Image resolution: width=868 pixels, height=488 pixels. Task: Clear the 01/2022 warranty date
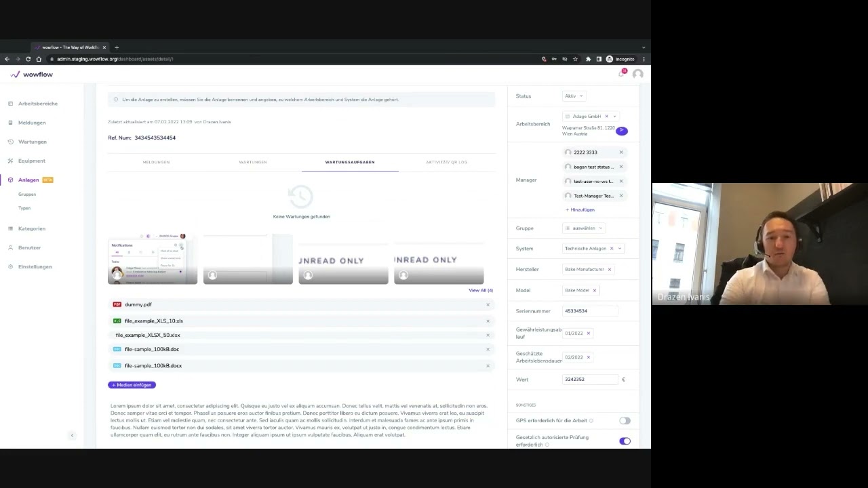click(x=588, y=333)
